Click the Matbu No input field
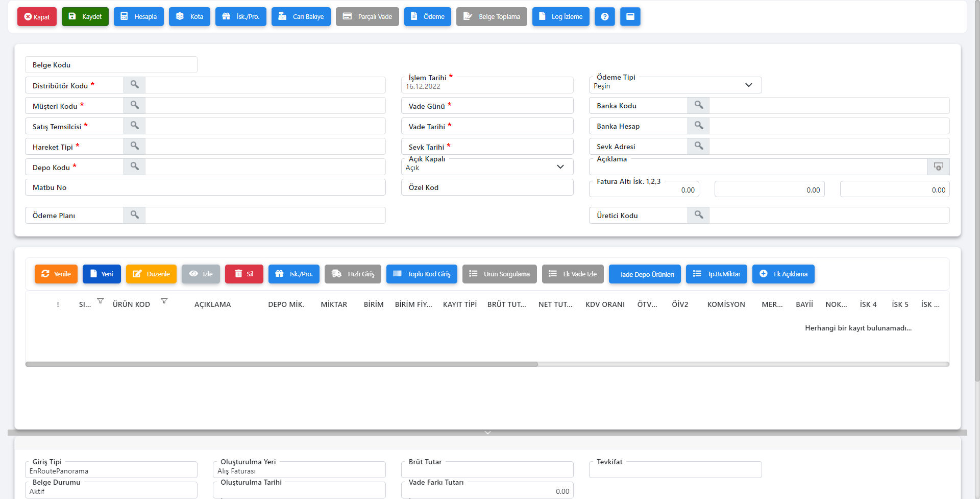Screen dimensions: 980x499 pos(225,187)
